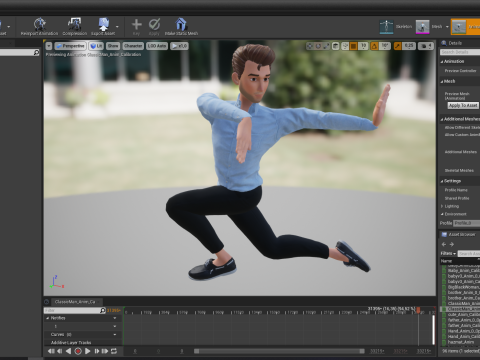This screenshot has width=480, height=360.
Task: Select the rotate gizmo tool
Action: tap(318, 46)
